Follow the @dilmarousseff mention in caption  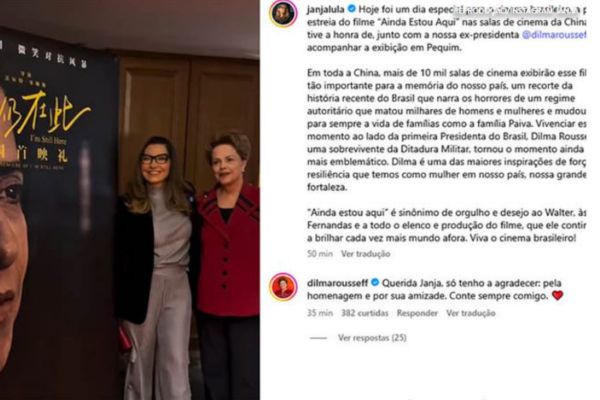coord(554,35)
